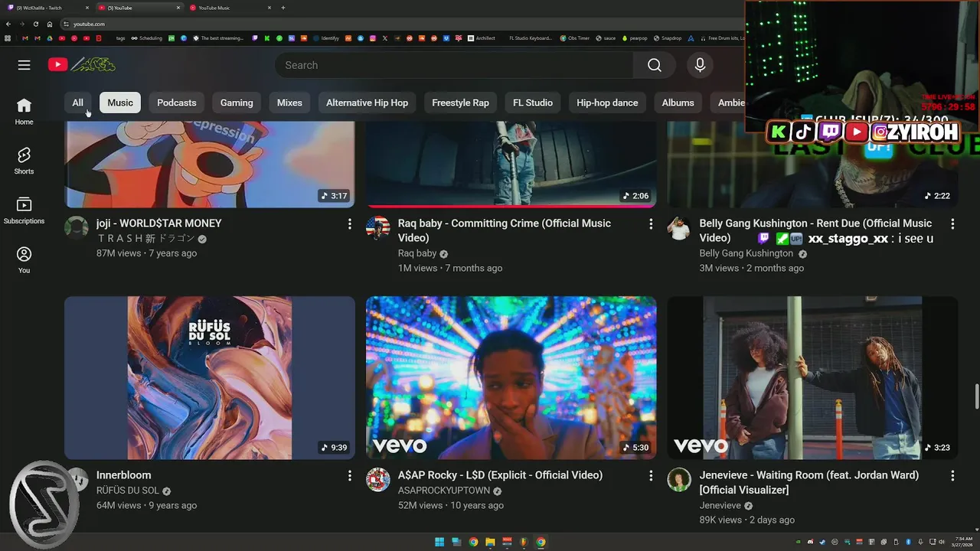
Task: Open File Explorer from the taskbar
Action: click(490, 542)
